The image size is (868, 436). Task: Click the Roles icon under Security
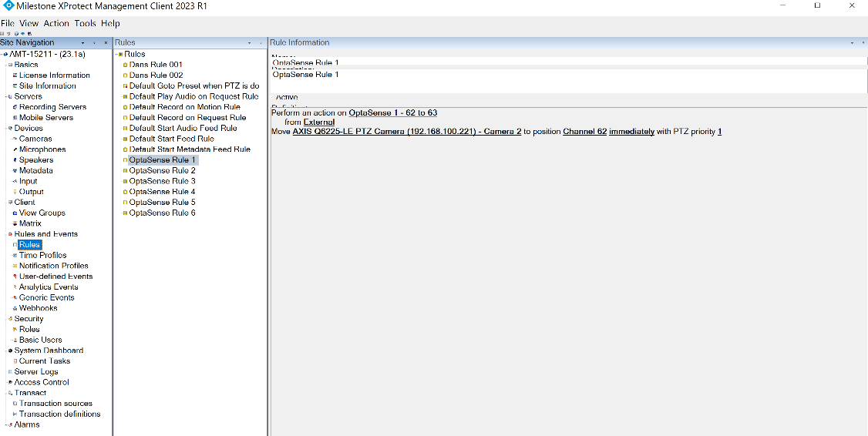click(x=15, y=330)
